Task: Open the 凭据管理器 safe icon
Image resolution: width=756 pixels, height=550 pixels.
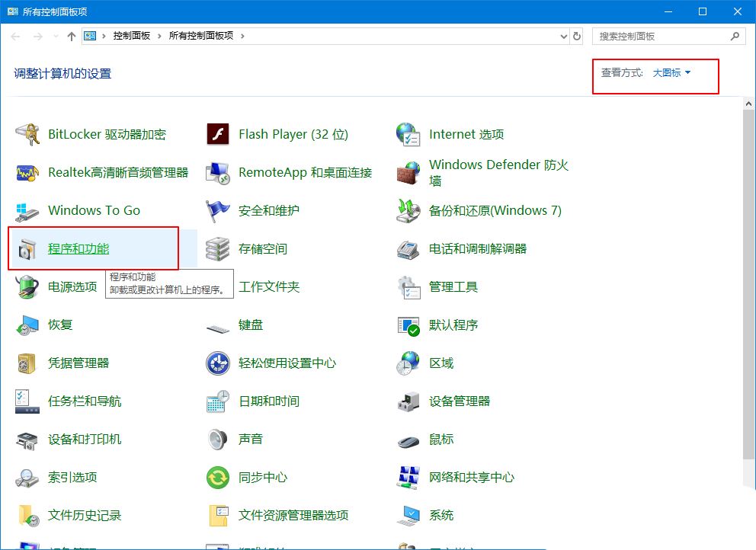Action: [27, 363]
